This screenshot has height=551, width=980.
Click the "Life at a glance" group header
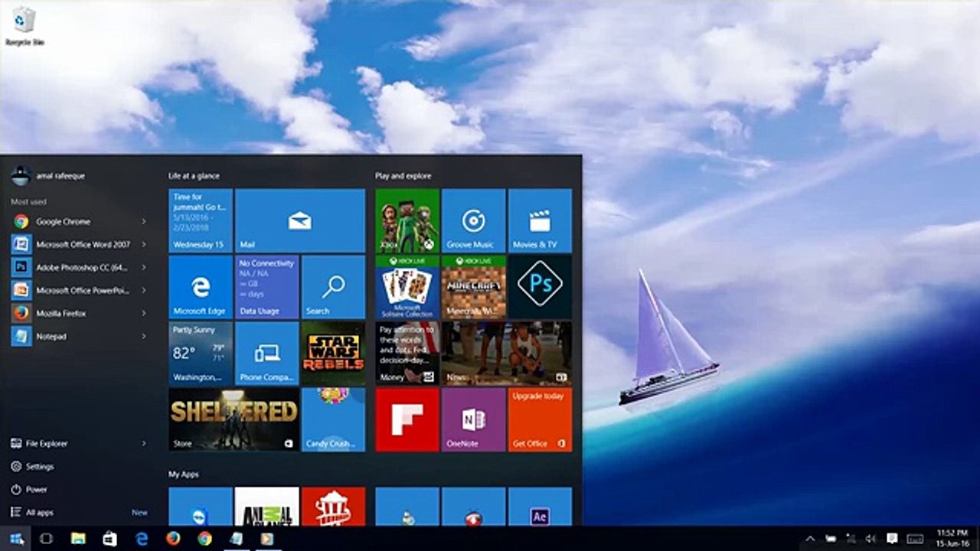(194, 176)
